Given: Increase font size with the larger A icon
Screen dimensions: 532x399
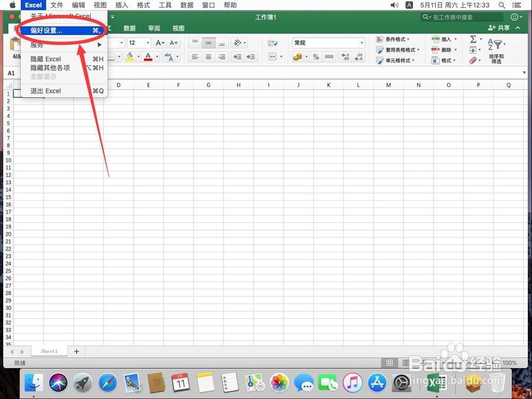Looking at the screenshot, I should pos(160,43).
